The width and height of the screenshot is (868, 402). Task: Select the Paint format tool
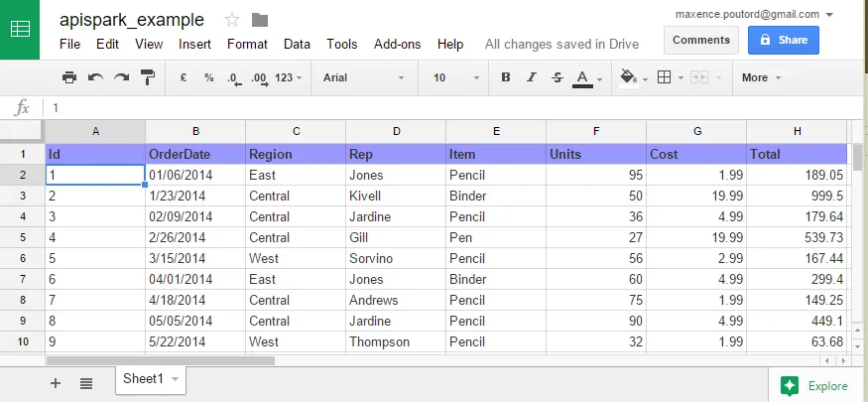[148, 77]
